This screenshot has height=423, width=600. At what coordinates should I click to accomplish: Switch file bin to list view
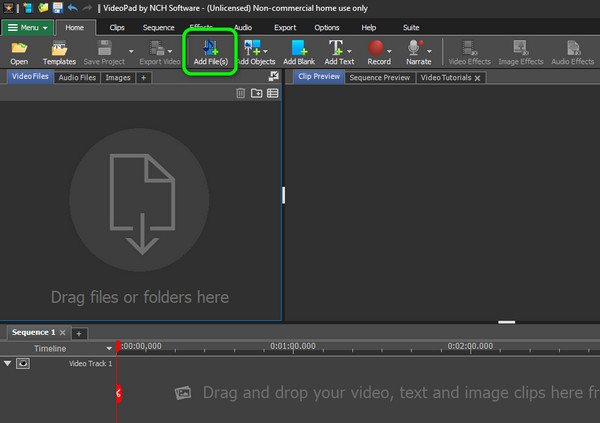pyautogui.click(x=272, y=93)
